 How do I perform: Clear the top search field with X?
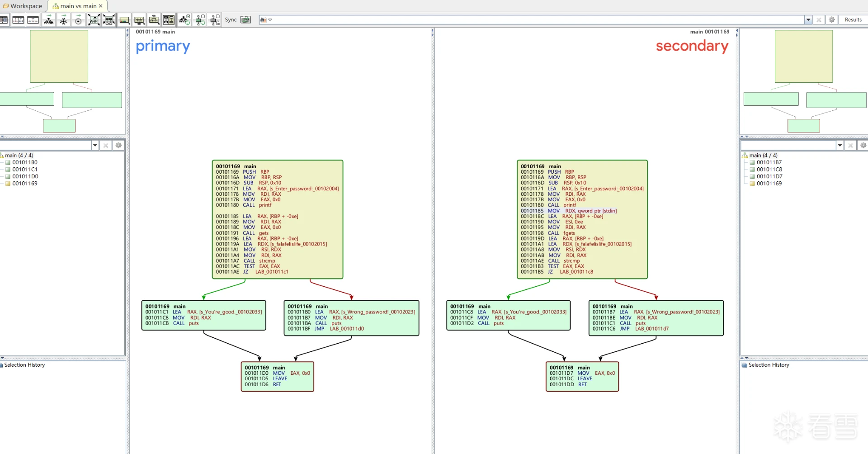pos(818,20)
